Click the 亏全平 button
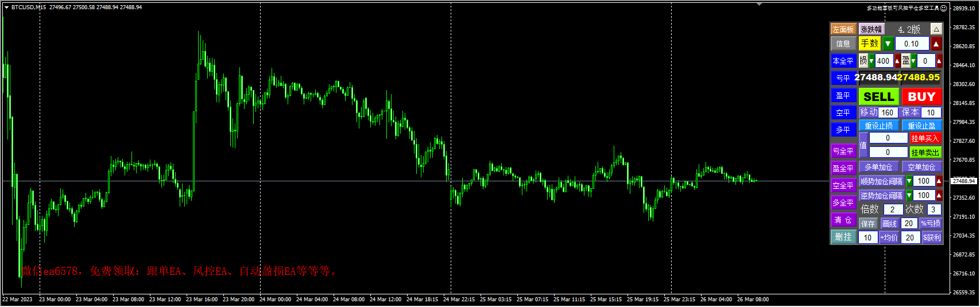This screenshot has width=980, height=307. tap(843, 151)
